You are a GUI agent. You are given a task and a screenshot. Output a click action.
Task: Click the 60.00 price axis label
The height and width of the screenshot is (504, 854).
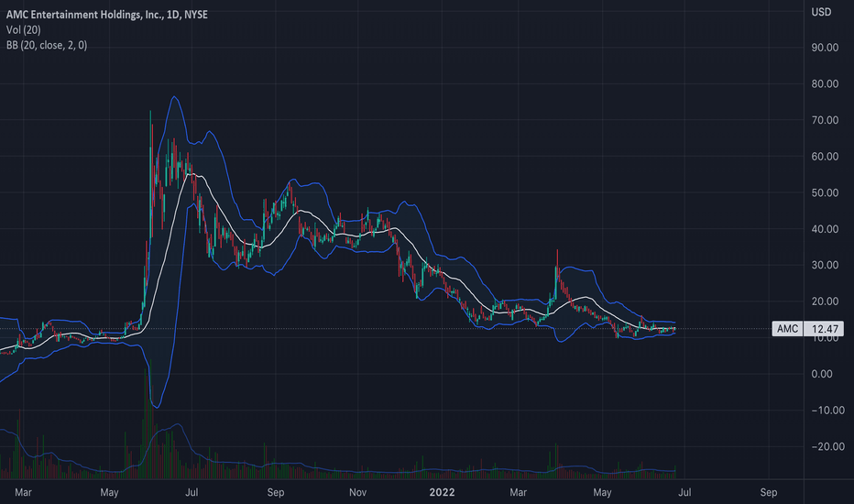(825, 157)
